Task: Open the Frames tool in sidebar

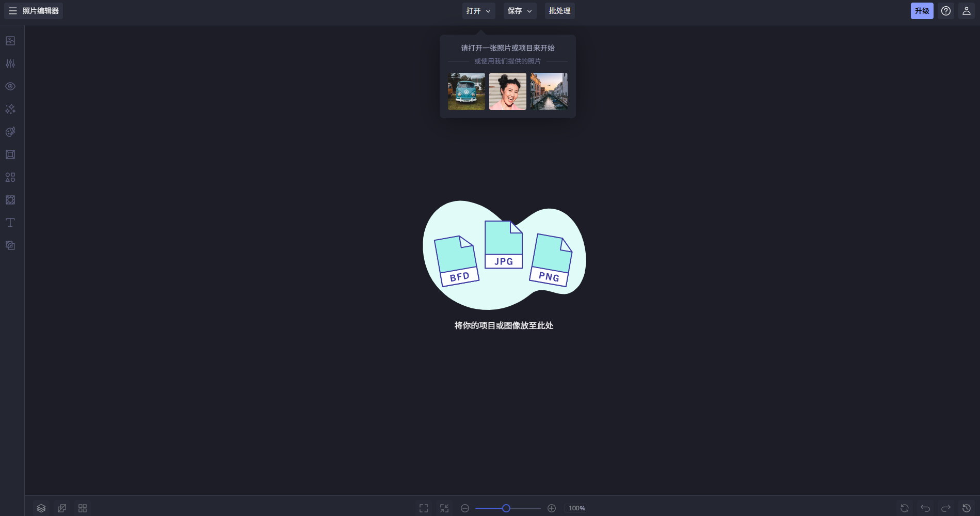Action: (10, 154)
